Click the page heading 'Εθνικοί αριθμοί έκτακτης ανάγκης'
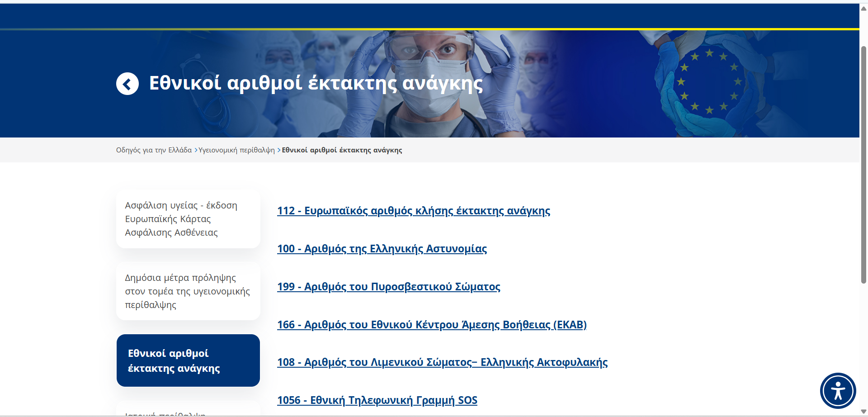 coord(316,84)
